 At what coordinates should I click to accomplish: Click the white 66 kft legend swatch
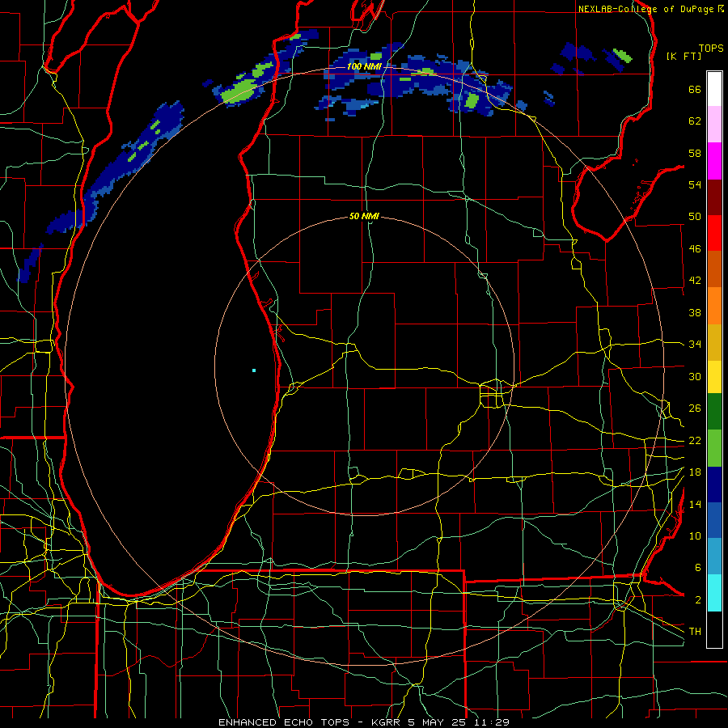(x=714, y=89)
